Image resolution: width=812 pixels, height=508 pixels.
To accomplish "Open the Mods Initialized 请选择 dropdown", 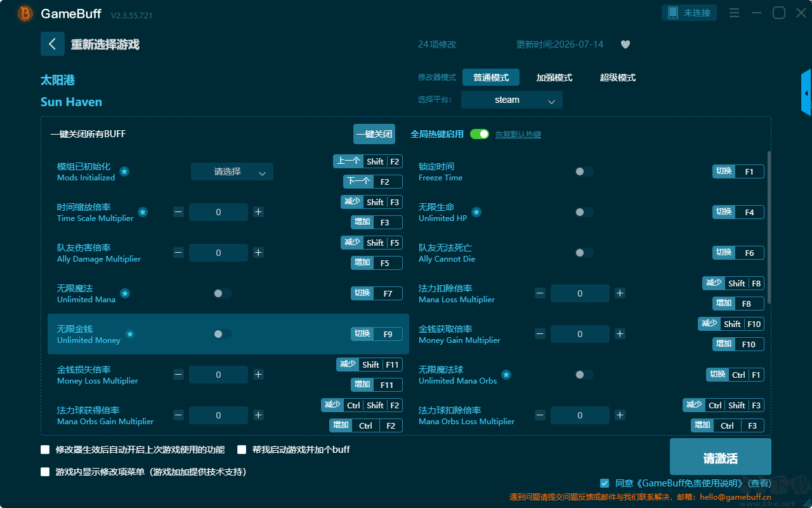I will click(x=232, y=171).
